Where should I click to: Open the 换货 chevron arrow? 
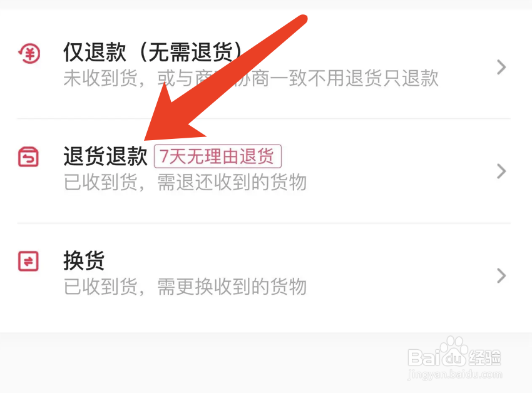pyautogui.click(x=501, y=275)
